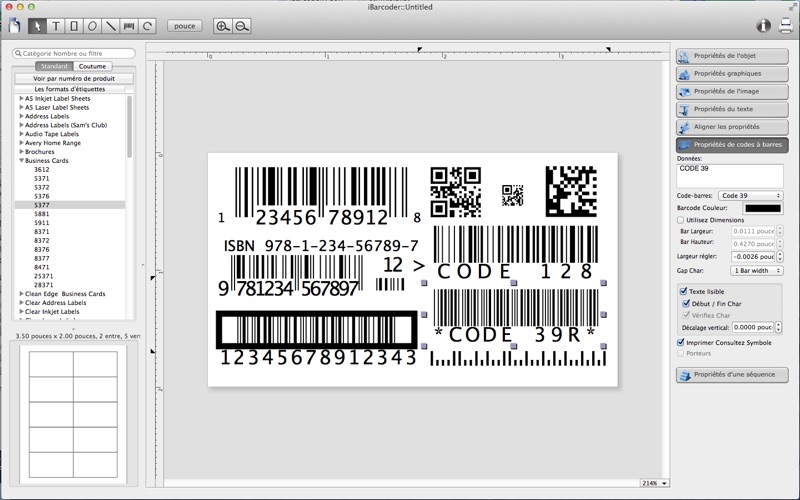Toggle Imprimer Consultez Symbole checkbox
800x500 pixels.
coord(680,342)
